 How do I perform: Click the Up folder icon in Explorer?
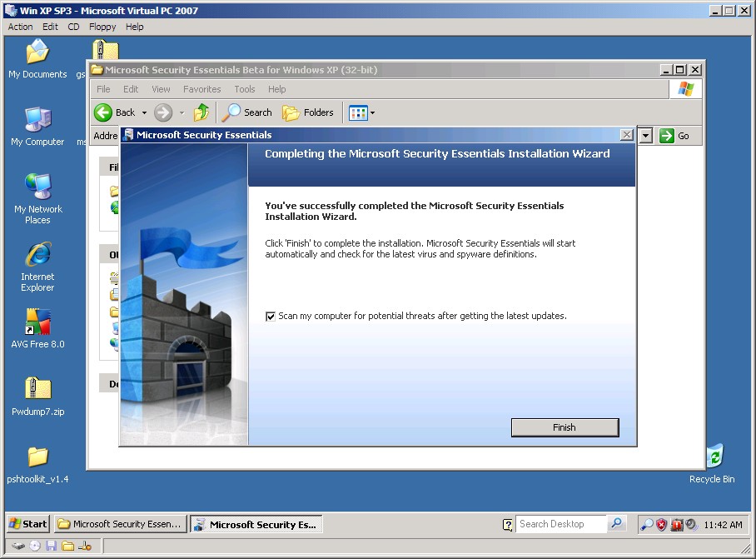click(x=201, y=112)
